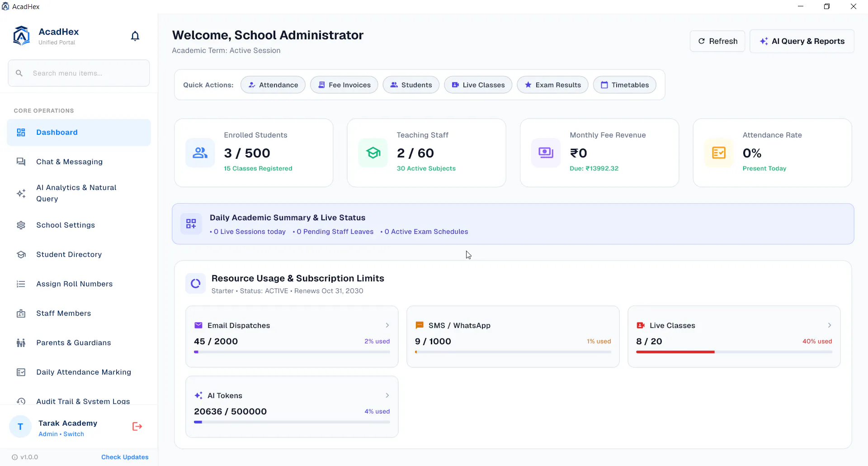
Task: Click the Live Classes red usage bar
Action: 675,352
